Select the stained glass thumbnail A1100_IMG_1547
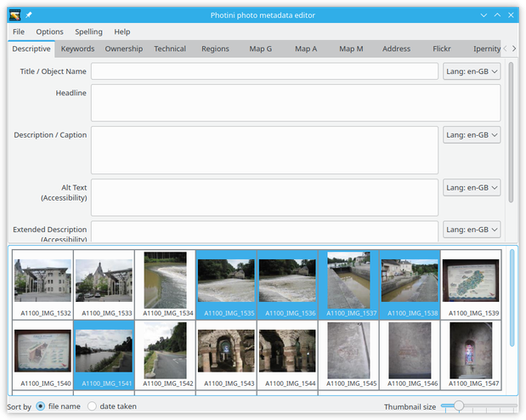Viewport: 526px width, 420px height. point(471,355)
